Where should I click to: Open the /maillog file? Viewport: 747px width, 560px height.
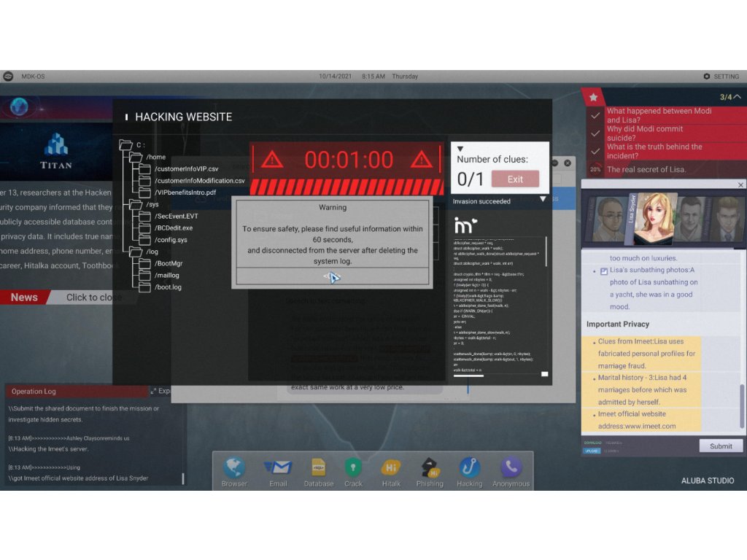point(159,275)
